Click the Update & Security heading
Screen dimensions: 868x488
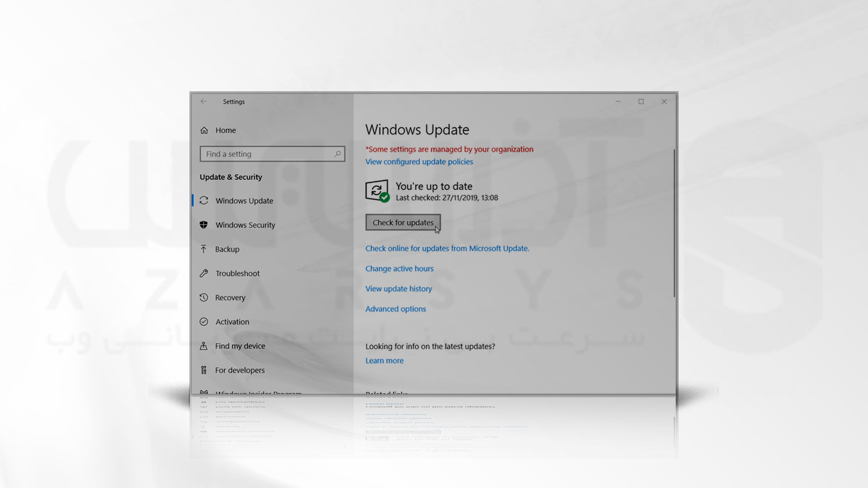click(x=231, y=177)
